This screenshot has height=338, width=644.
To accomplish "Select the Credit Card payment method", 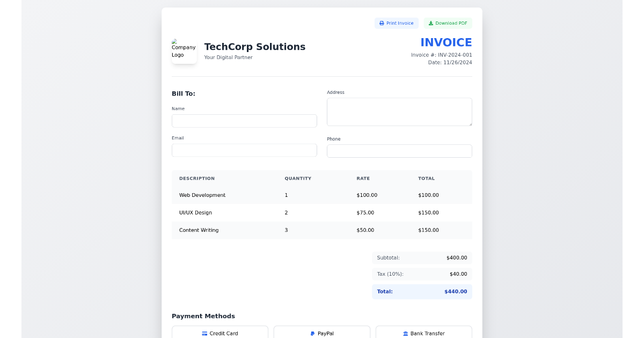I will coord(220,334).
